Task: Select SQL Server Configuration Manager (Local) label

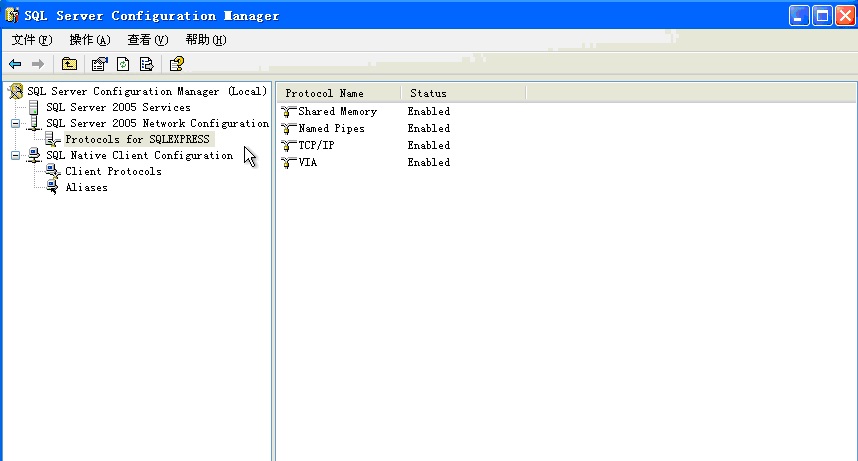Action: click(x=147, y=91)
